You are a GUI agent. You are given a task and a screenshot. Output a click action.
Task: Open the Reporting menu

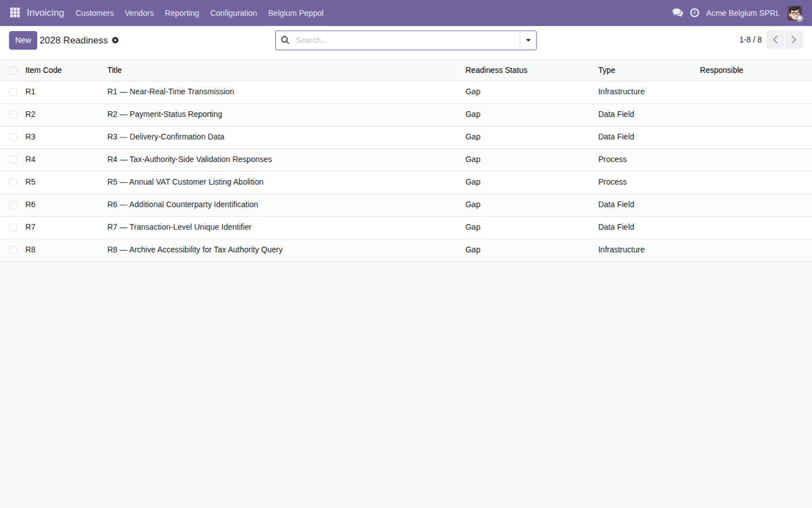(x=182, y=13)
